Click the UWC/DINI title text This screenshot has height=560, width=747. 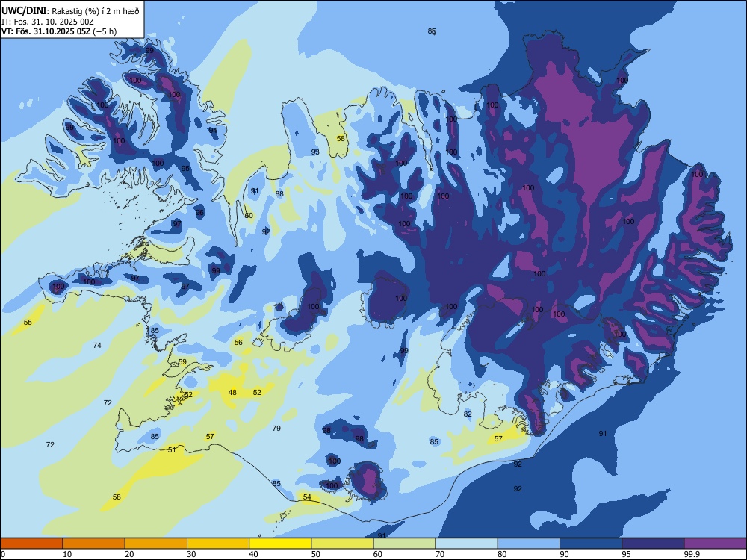[x=24, y=10]
